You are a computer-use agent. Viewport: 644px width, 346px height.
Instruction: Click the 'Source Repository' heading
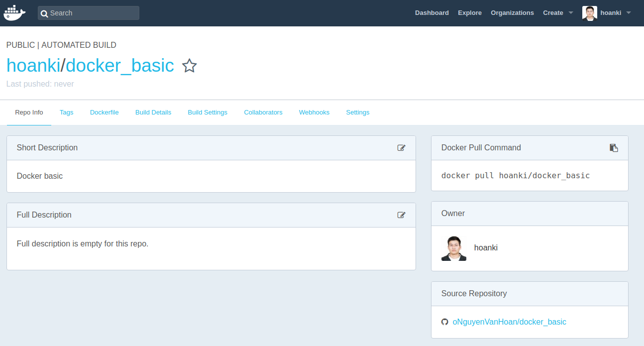(474, 294)
